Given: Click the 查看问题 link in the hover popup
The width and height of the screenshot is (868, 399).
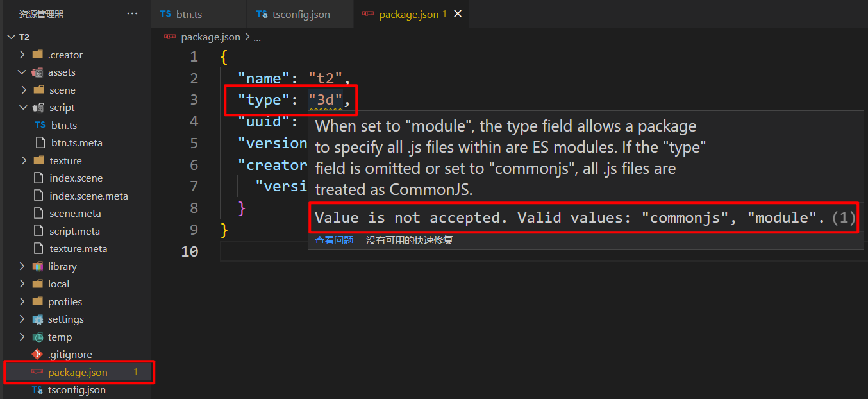Looking at the screenshot, I should pyautogui.click(x=334, y=241).
